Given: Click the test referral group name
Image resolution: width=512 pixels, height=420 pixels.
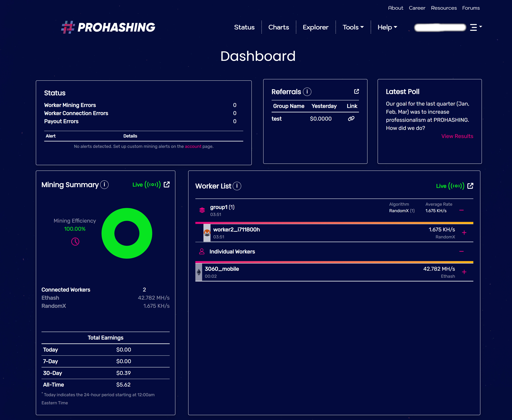Looking at the screenshot, I should [x=276, y=119].
